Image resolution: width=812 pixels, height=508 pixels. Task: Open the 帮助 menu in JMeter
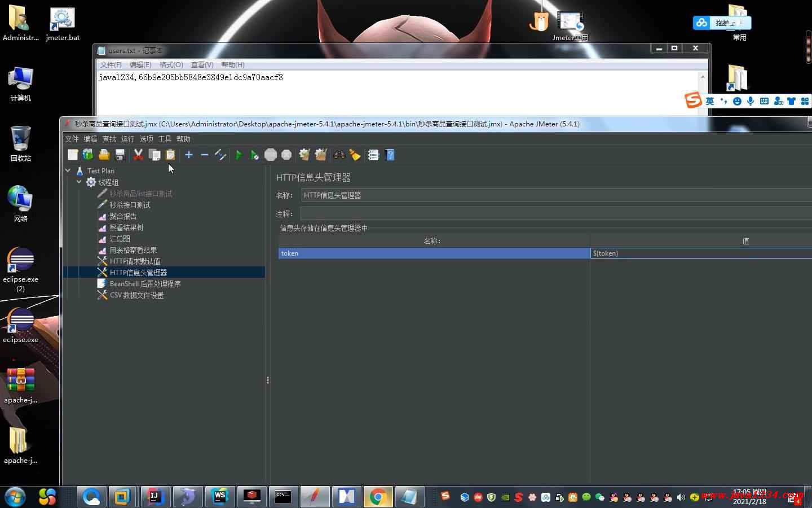[183, 139]
